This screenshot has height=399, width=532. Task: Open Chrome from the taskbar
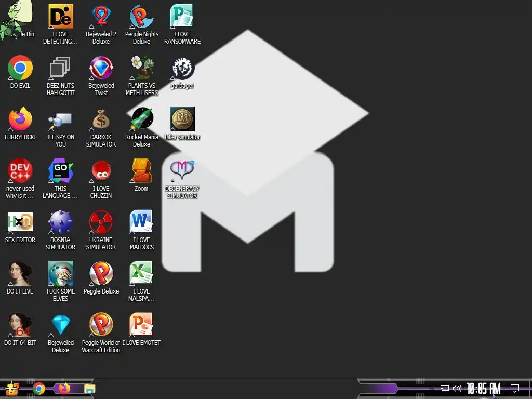39,389
